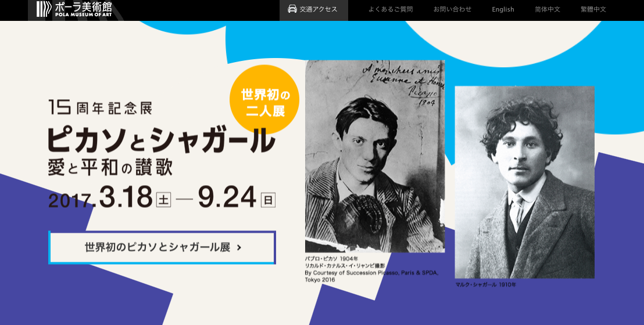Go to お問い合わせ contact page
This screenshot has width=644, height=325.
coord(452,9)
